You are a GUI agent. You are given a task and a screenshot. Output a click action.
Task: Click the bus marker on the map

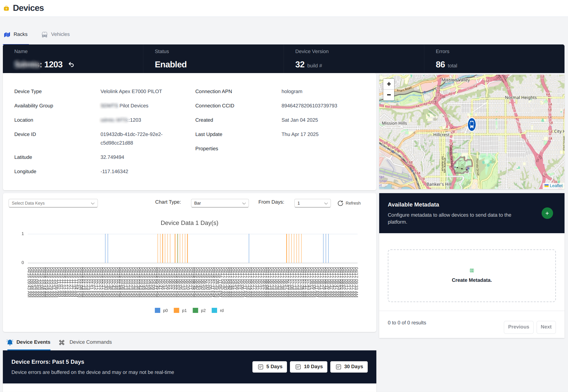point(471,125)
